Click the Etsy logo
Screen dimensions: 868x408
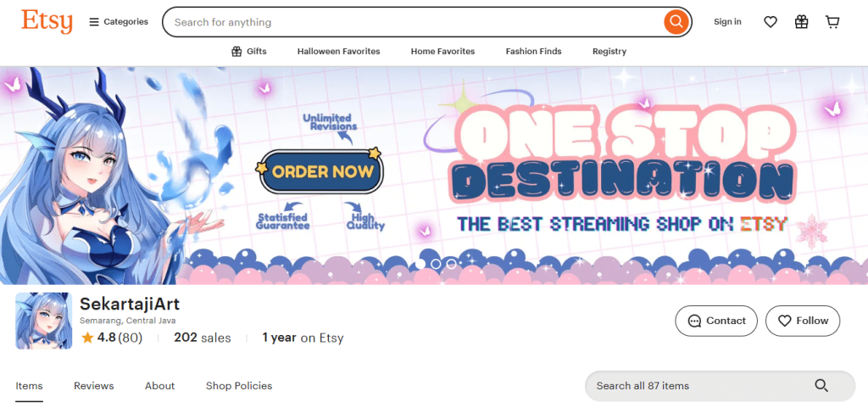pyautogui.click(x=47, y=21)
